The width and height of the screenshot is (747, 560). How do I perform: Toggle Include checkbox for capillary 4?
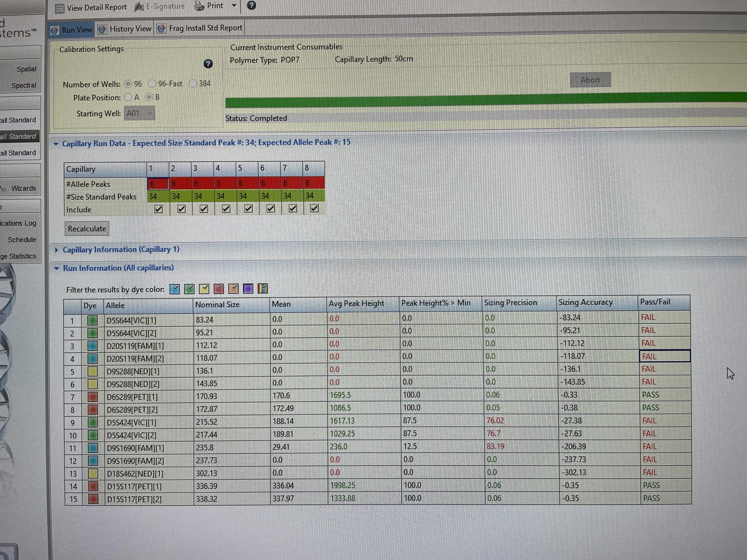(x=226, y=209)
